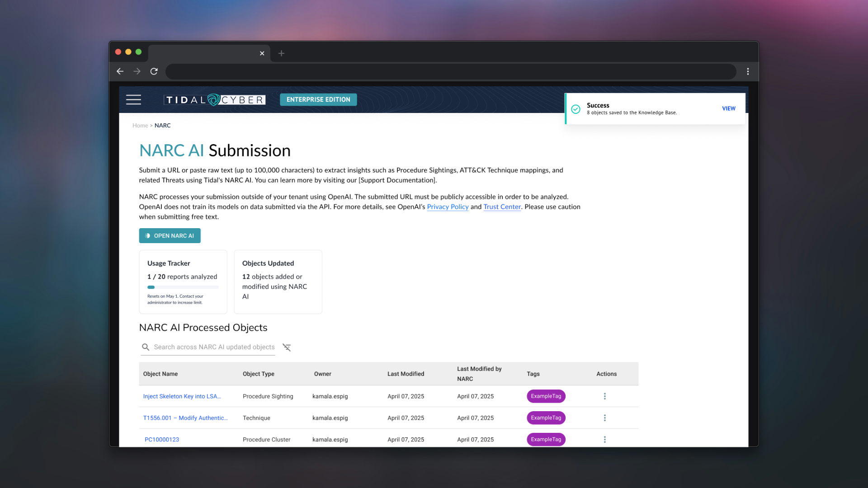868x488 pixels.
Task: Close the current browser tab
Action: click(x=262, y=53)
